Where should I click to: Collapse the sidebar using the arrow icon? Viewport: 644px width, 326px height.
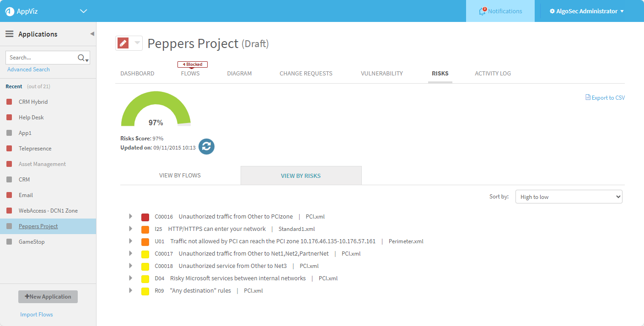(x=92, y=34)
